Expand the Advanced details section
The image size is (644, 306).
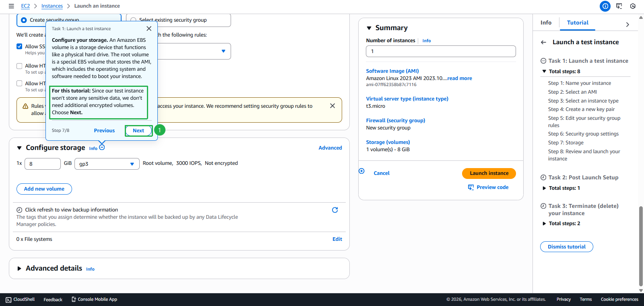19,269
